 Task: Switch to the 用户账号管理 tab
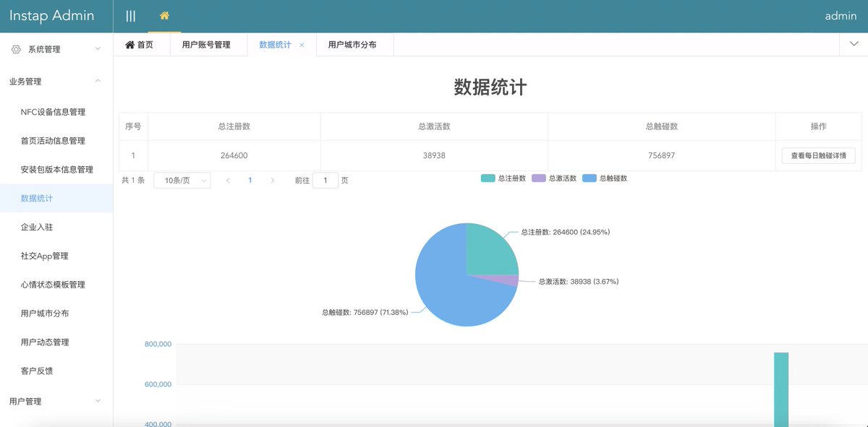(x=208, y=44)
